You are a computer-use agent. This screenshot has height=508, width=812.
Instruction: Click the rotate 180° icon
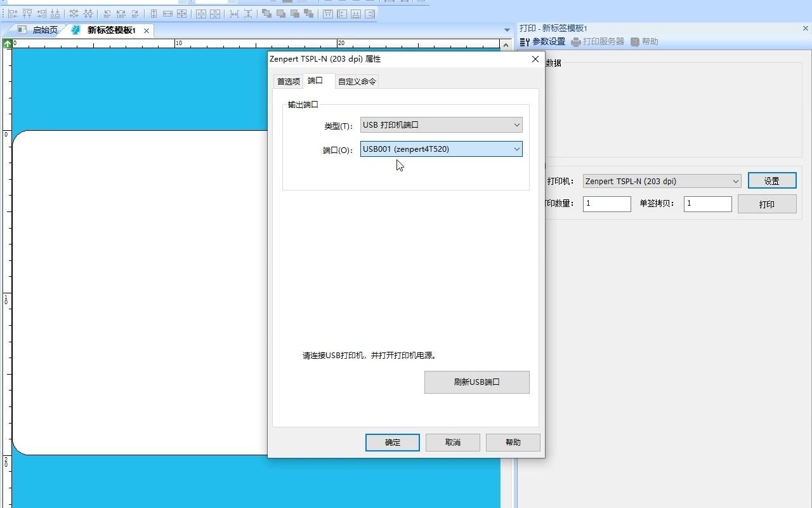pyautogui.click(x=121, y=13)
